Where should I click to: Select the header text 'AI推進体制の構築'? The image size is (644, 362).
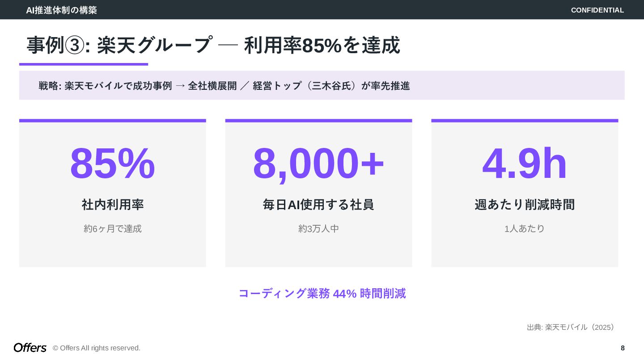coord(61,10)
